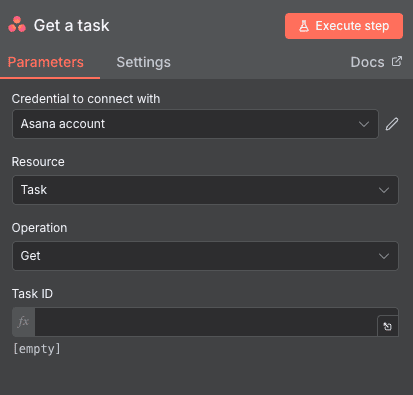This screenshot has height=395, width=413.
Task: Edit credential with the pencil icon
Action: (x=392, y=124)
